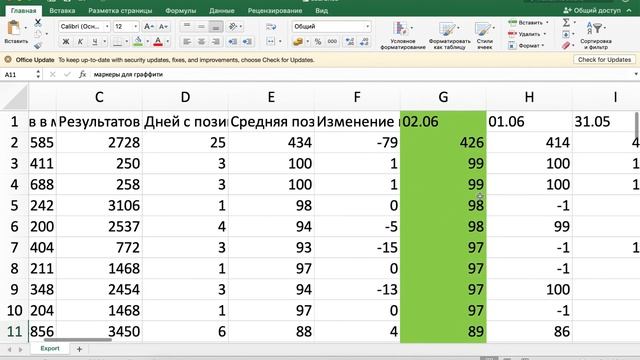
Task: Click the AutoSum sigma icon
Action: click(x=566, y=22)
